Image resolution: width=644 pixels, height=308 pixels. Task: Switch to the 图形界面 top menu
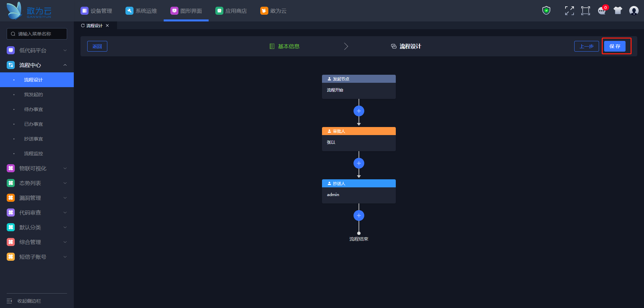pos(186,11)
